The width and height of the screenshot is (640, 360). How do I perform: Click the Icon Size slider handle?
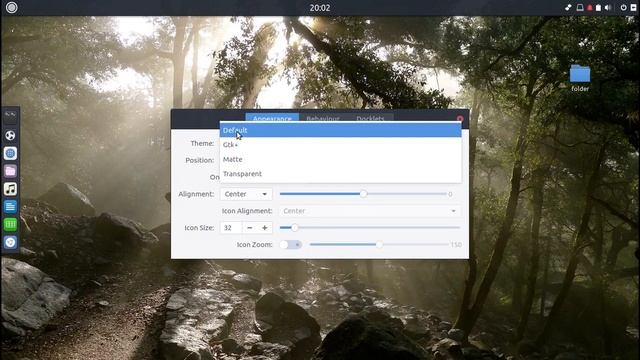click(x=294, y=227)
